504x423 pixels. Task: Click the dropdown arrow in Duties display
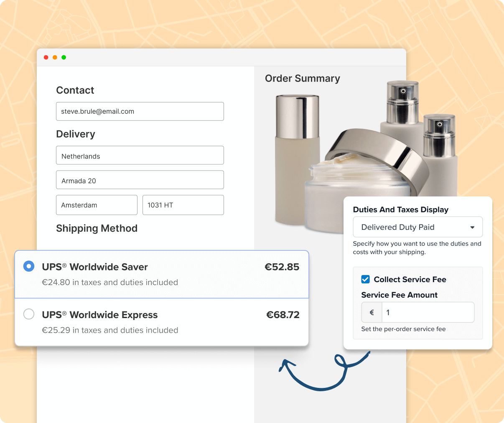472,227
